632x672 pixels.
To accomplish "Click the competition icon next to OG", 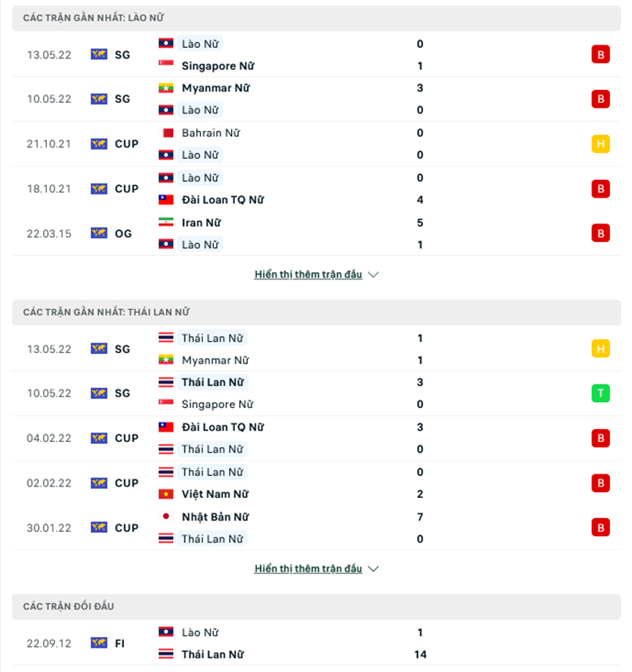I will point(99,233).
